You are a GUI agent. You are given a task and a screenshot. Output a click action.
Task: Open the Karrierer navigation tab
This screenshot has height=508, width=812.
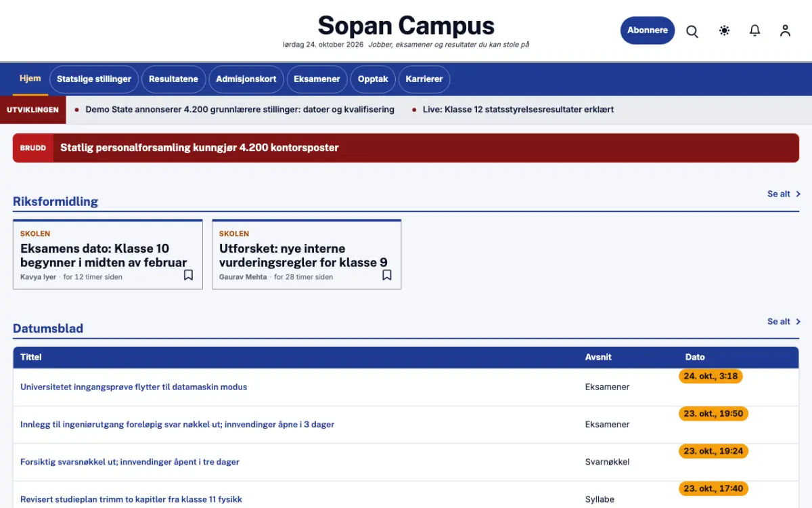pos(424,79)
